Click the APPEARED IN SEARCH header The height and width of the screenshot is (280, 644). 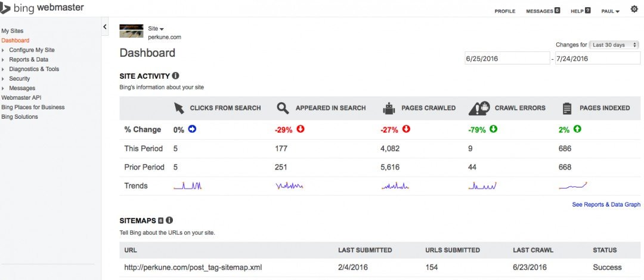[330, 108]
